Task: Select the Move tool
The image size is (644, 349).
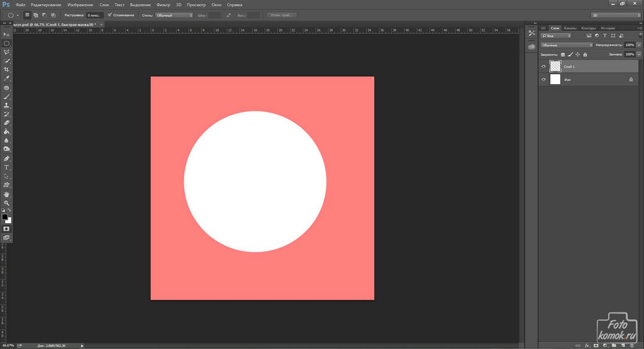Action: pos(6,35)
